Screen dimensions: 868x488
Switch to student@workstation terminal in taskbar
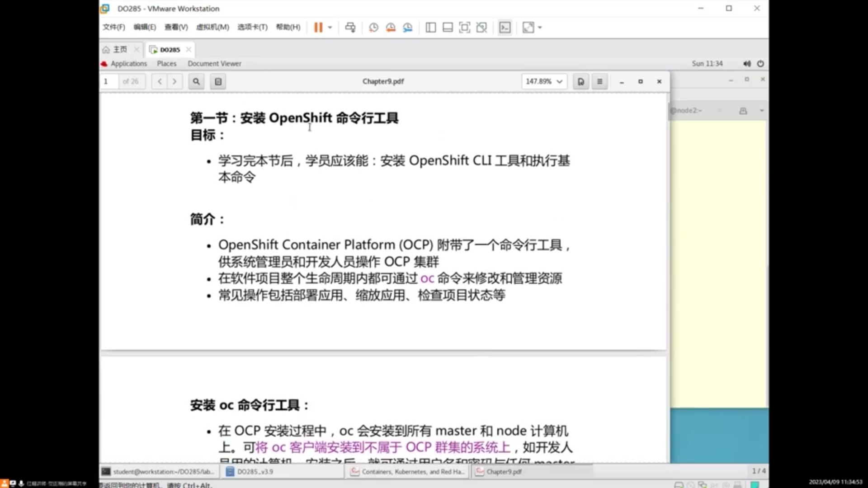(159, 472)
